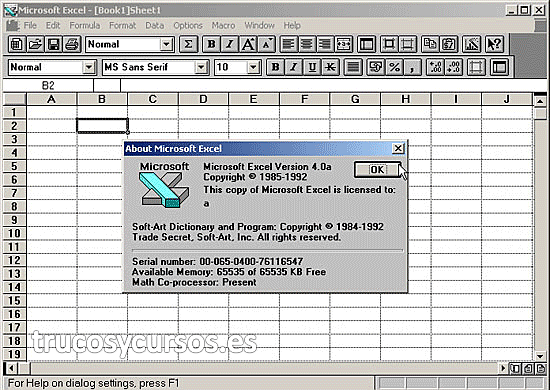Select row 17 header

(x=14, y=327)
